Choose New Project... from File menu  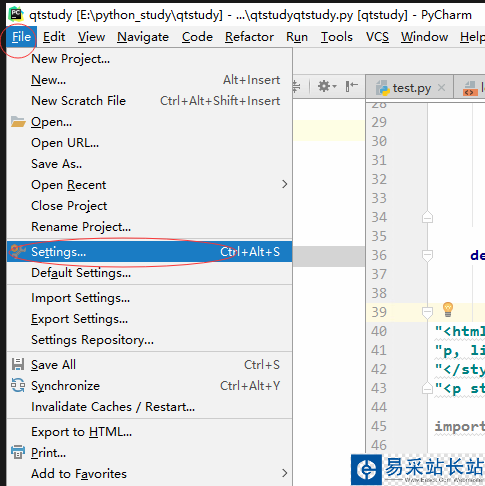tap(149, 59)
